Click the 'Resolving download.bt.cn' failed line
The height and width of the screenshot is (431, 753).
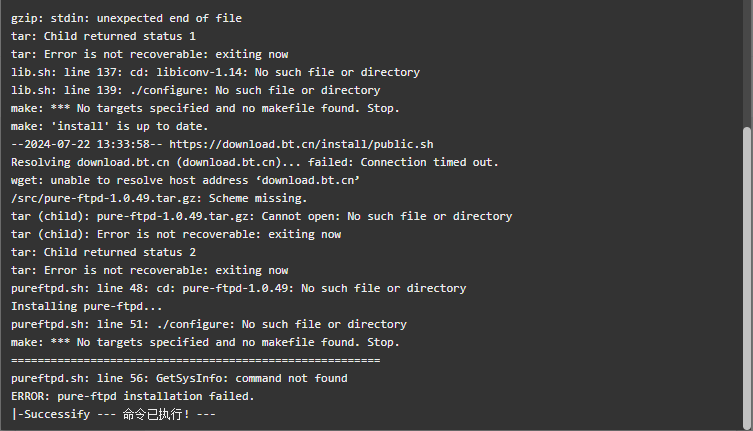tap(255, 162)
